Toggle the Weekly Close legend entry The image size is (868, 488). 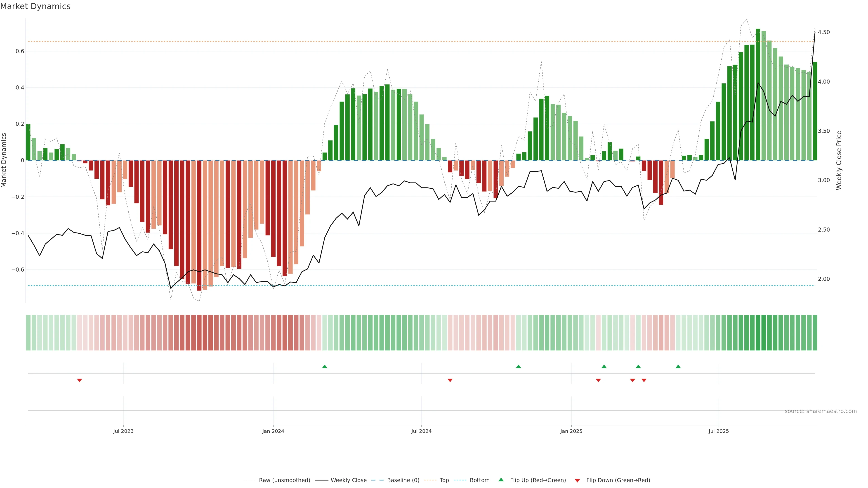[x=348, y=480]
